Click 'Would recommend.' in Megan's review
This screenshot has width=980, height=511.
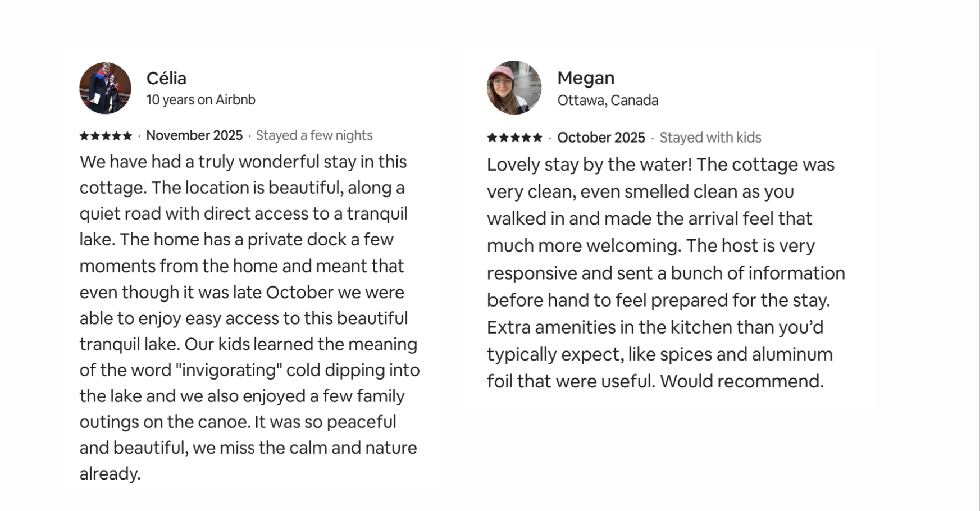(741, 381)
